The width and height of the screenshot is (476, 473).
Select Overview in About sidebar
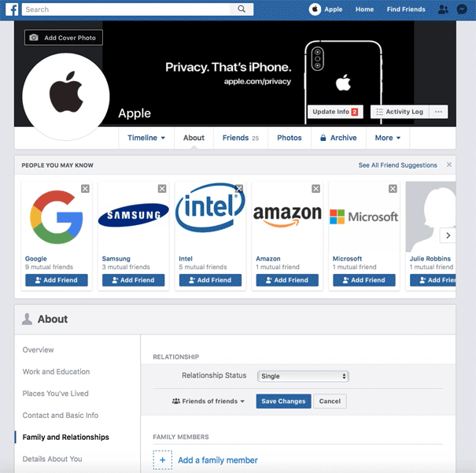point(38,349)
